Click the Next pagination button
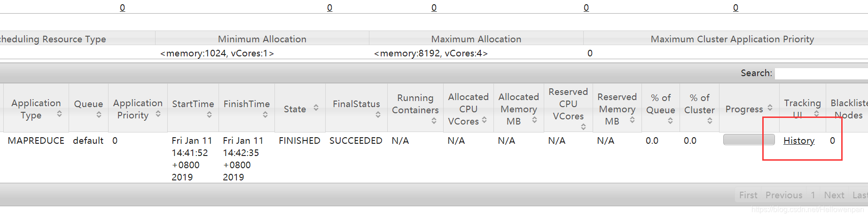 834,195
